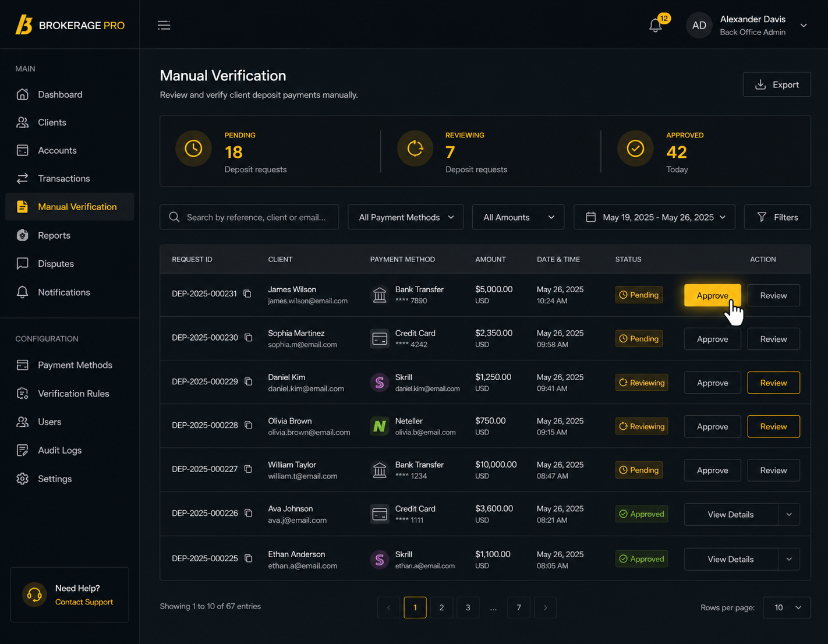
Task: Approve James Wilson's deposit request
Action: tap(712, 295)
